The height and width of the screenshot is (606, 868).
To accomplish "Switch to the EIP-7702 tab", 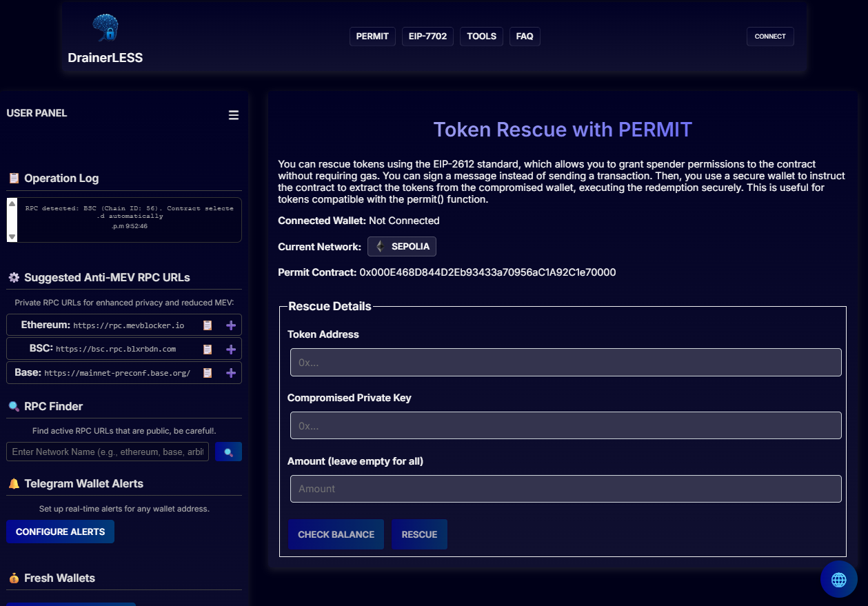I will tap(427, 36).
